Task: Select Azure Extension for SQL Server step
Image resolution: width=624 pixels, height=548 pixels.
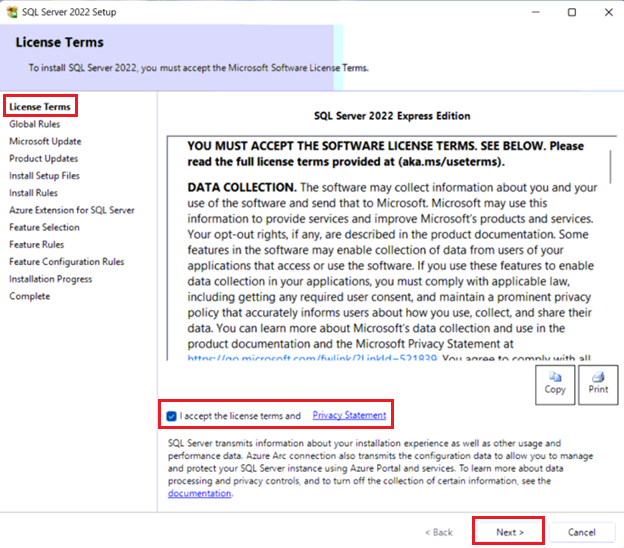Action: pyautogui.click(x=72, y=210)
